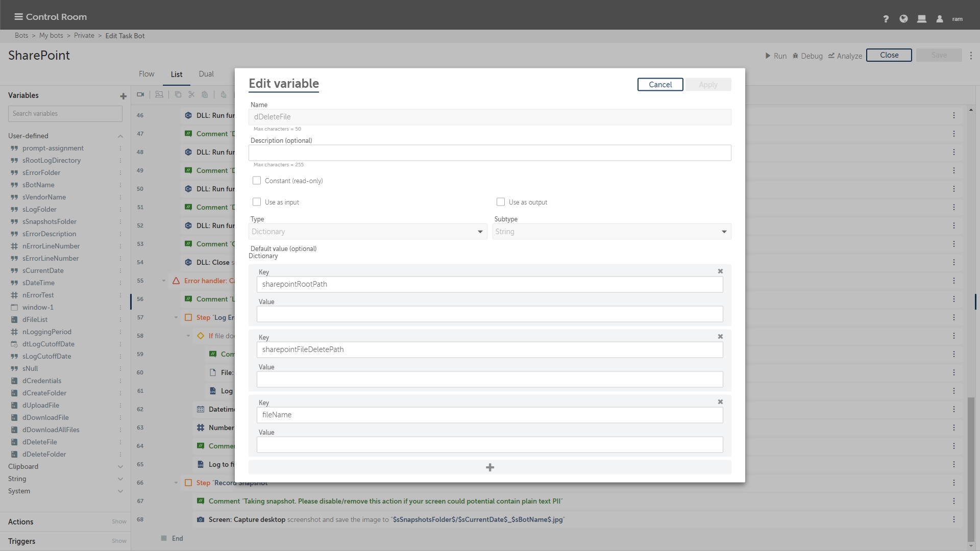Open the Subtype String dropdown
This screenshot has width=980, height=551.
[611, 232]
